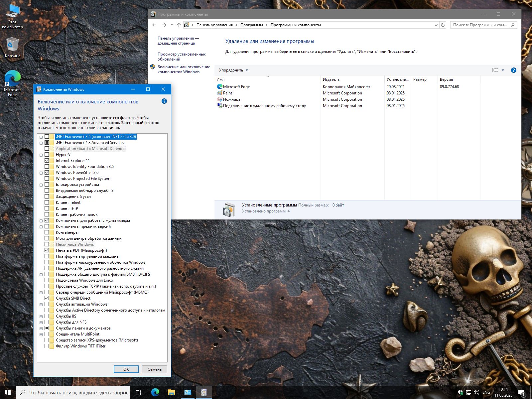Open the clock and date in taskbar
Image resolution: width=532 pixels, height=399 pixels.
tap(503, 392)
